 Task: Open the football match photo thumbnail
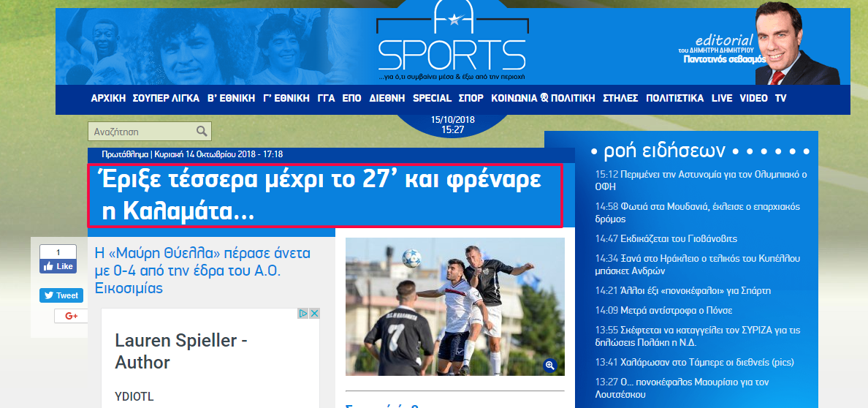coord(455,306)
